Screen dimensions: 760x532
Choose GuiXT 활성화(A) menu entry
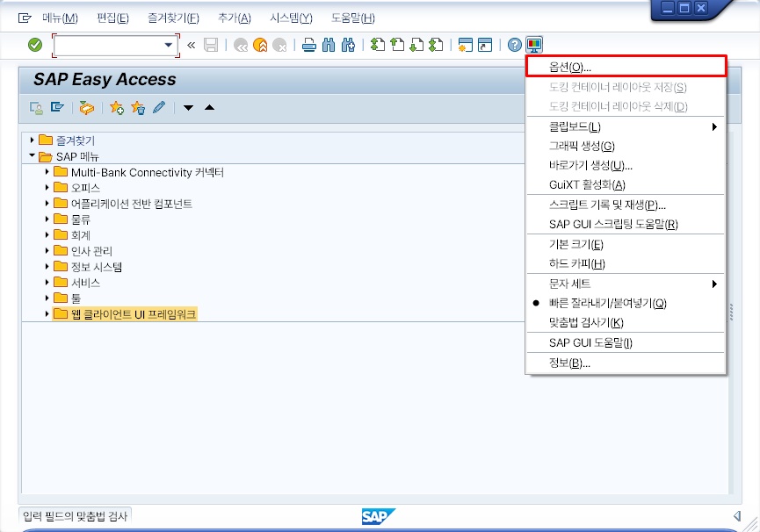pos(626,185)
